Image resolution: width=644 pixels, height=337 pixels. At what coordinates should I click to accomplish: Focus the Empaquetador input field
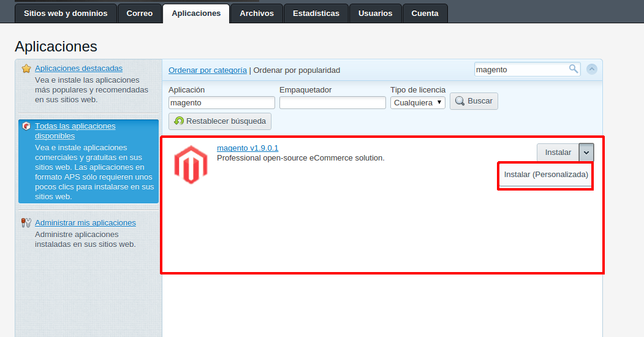(332, 102)
